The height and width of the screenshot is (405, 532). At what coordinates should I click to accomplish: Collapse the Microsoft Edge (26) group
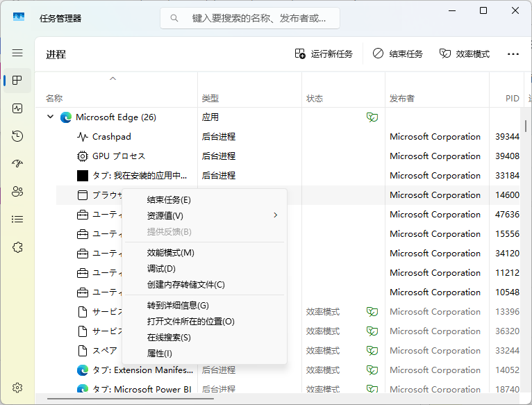pos(50,117)
